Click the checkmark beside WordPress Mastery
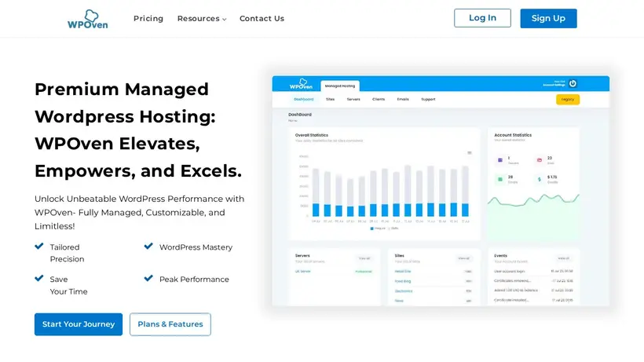644x362 pixels. [148, 247]
